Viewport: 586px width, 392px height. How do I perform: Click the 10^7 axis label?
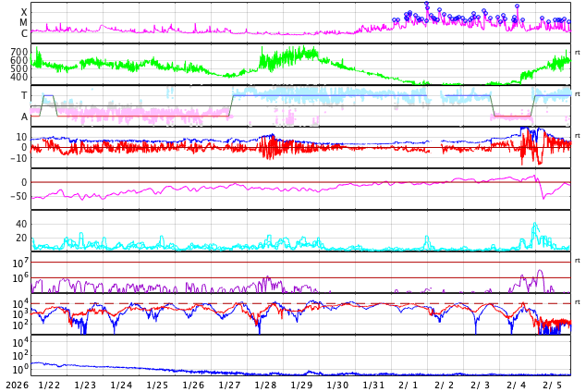pos(18,263)
